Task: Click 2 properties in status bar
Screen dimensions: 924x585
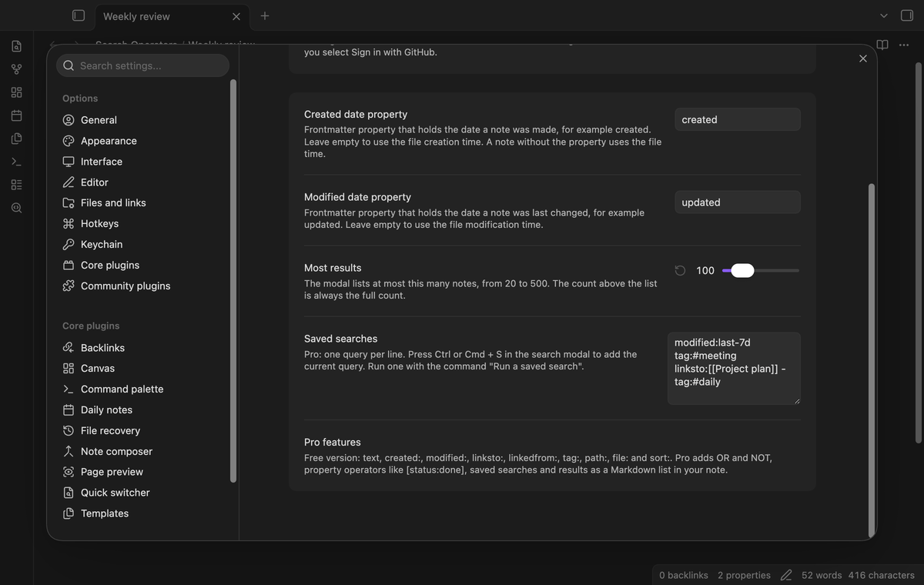Action: pyautogui.click(x=744, y=575)
